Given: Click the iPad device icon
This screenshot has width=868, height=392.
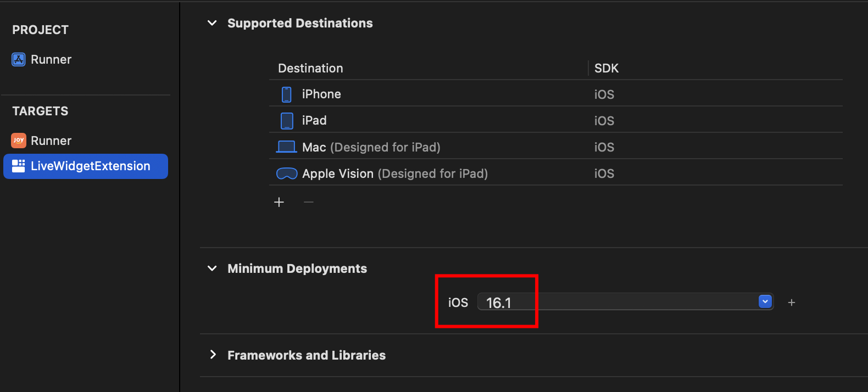Looking at the screenshot, I should tap(287, 121).
